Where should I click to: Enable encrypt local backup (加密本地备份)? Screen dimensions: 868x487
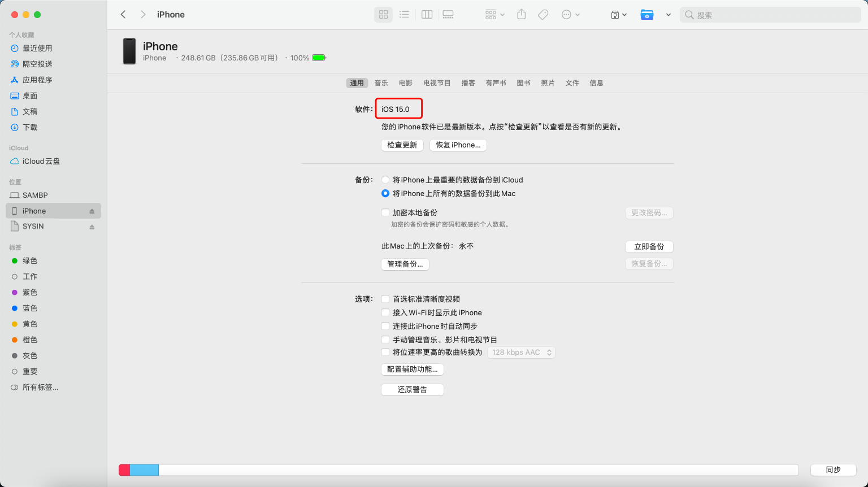pyautogui.click(x=385, y=212)
